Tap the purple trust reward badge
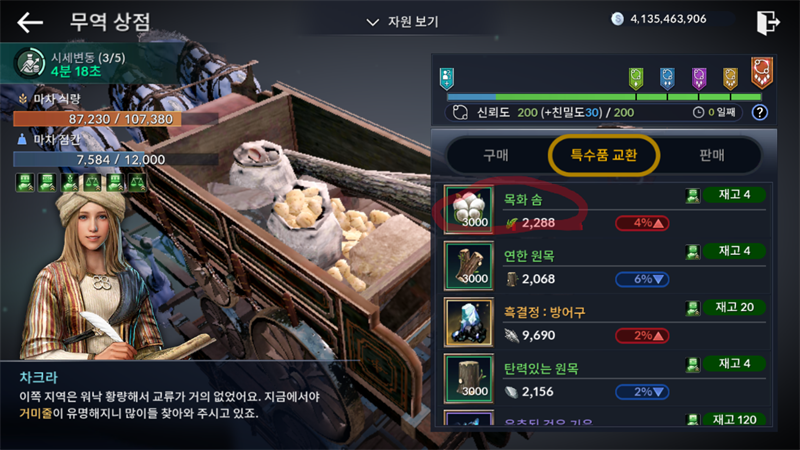The height and width of the screenshot is (450, 800). 699,79
